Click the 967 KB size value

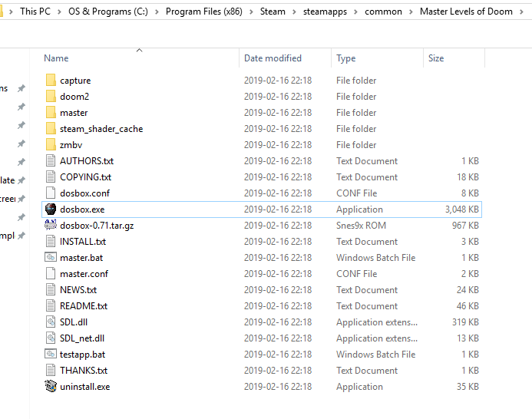[465, 226]
